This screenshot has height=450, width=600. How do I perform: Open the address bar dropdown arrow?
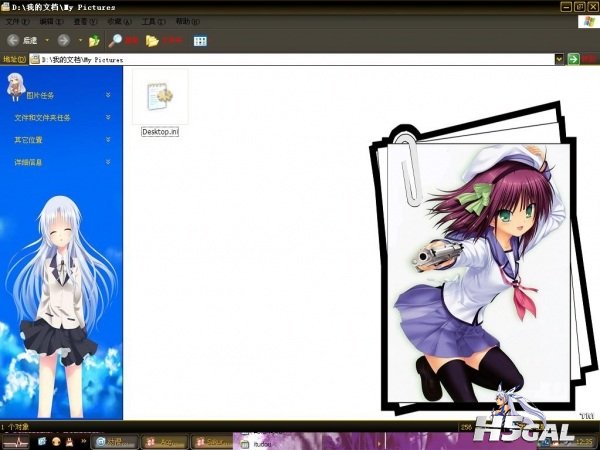(x=559, y=60)
